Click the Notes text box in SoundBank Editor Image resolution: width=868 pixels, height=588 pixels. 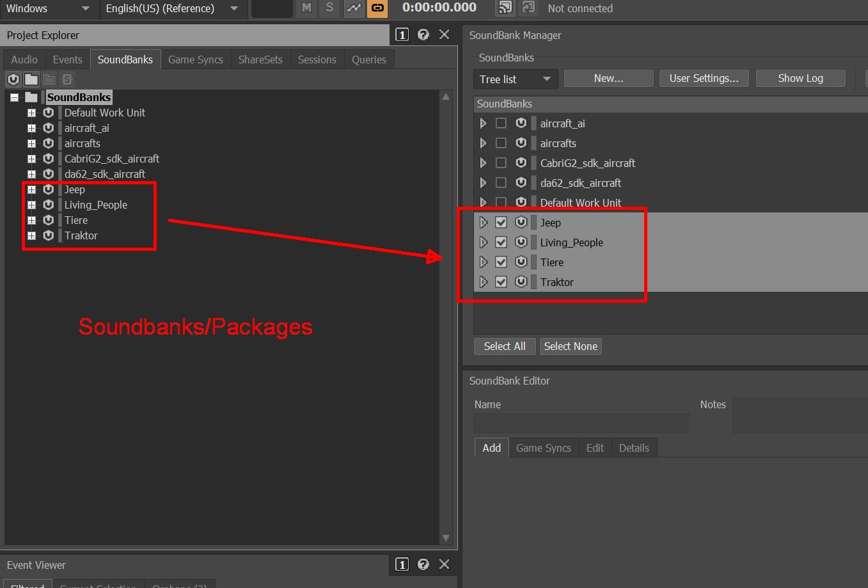800,415
